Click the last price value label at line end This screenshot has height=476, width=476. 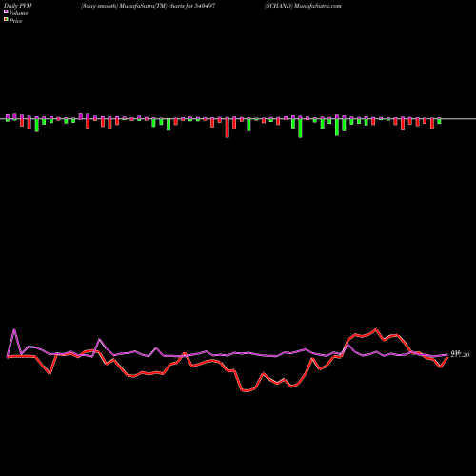(x=460, y=354)
